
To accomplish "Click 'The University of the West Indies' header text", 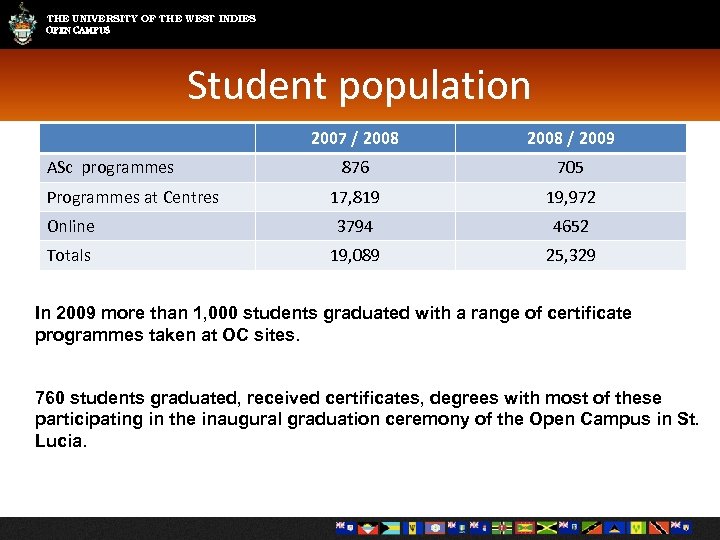I will pos(151,18).
